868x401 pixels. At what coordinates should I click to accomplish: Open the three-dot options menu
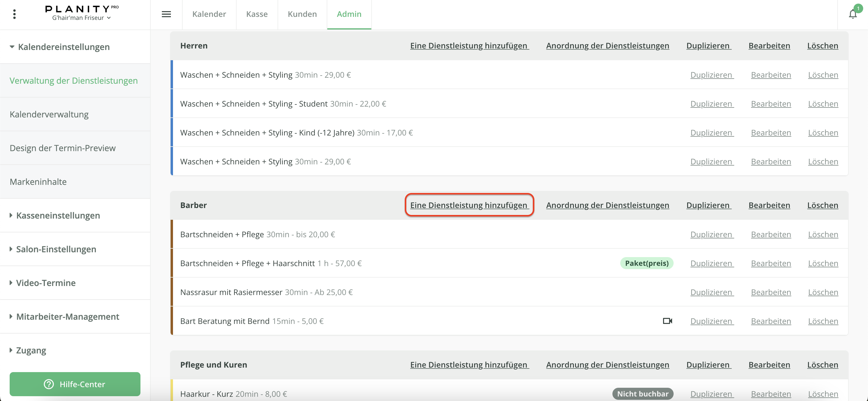tap(14, 14)
